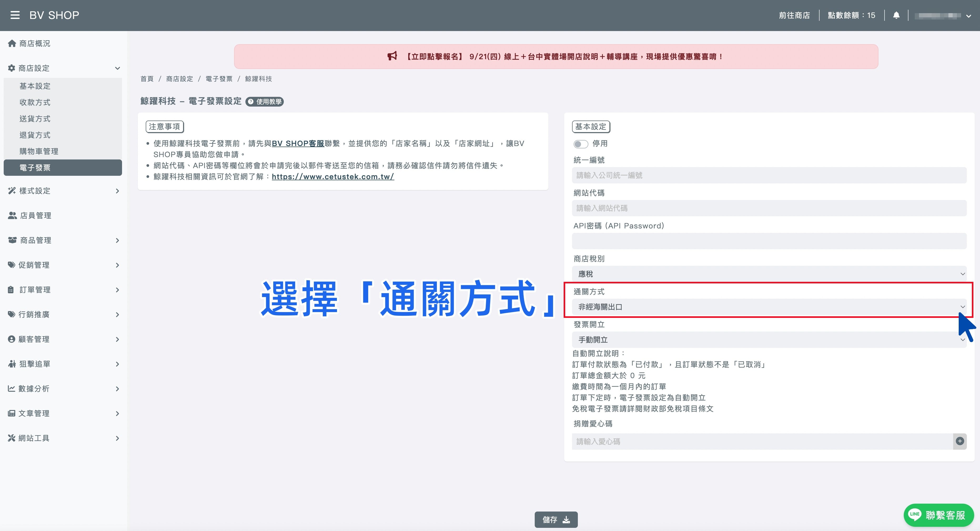Open the 商店稅別 dropdown showing 應稅
Screen dimensions: 980x531
(x=769, y=274)
